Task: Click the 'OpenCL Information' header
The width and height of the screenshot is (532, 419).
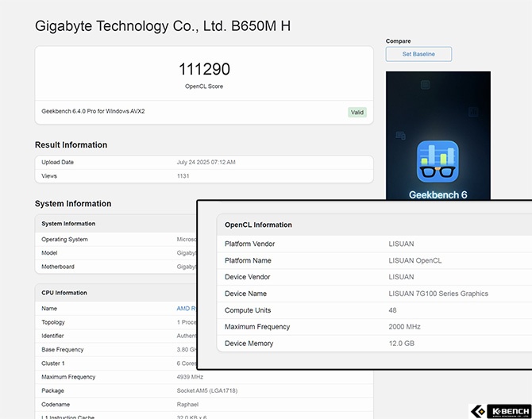Action: tap(258, 225)
